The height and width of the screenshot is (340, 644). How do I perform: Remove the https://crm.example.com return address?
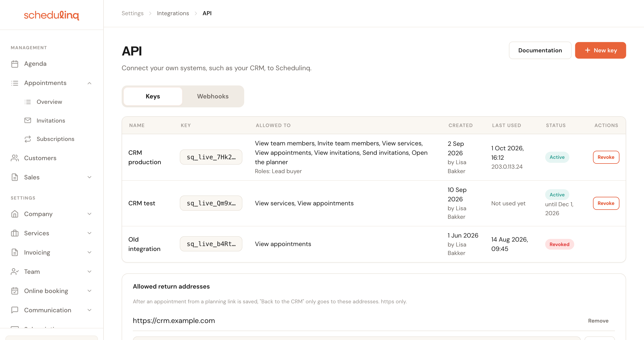[598, 321]
